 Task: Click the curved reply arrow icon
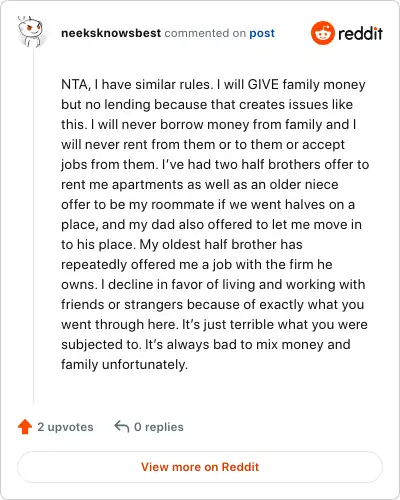point(122,426)
